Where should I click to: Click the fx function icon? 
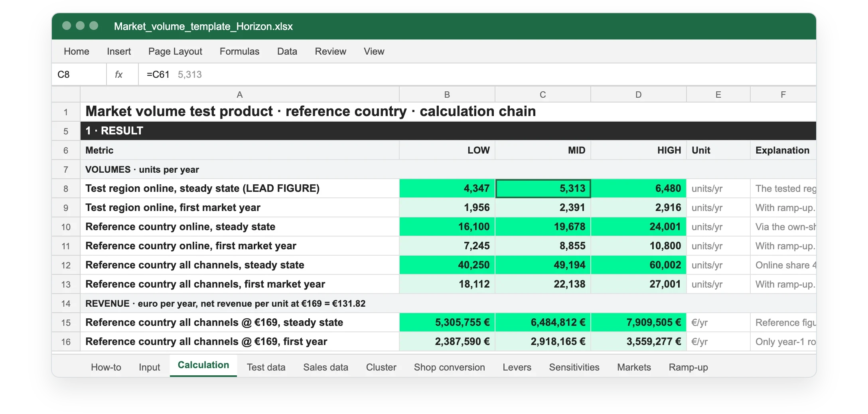[x=118, y=75]
